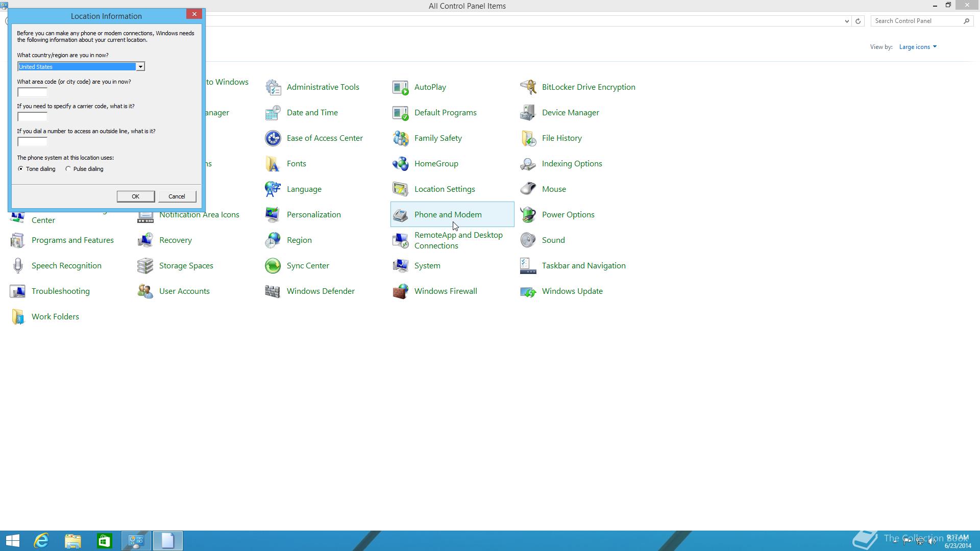Click the Region globe icon
This screenshot has width=980, height=551.
coord(273,240)
